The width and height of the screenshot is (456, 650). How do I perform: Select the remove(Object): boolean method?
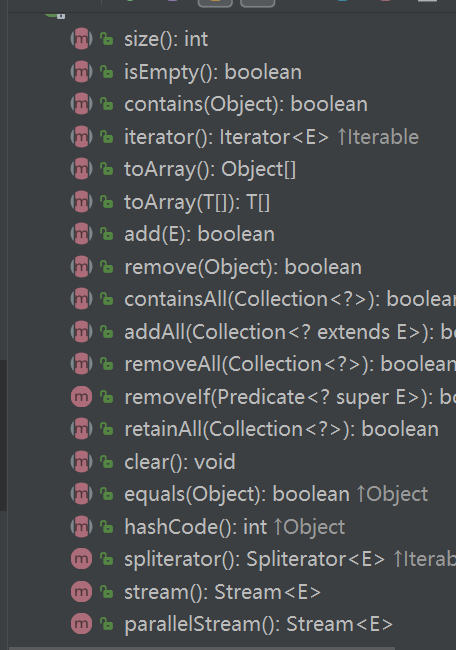click(x=243, y=267)
